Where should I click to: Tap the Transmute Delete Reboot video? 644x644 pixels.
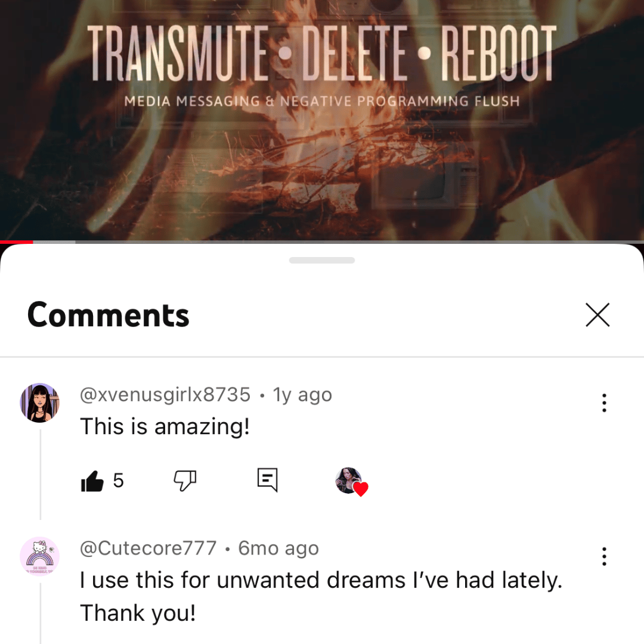click(322, 120)
